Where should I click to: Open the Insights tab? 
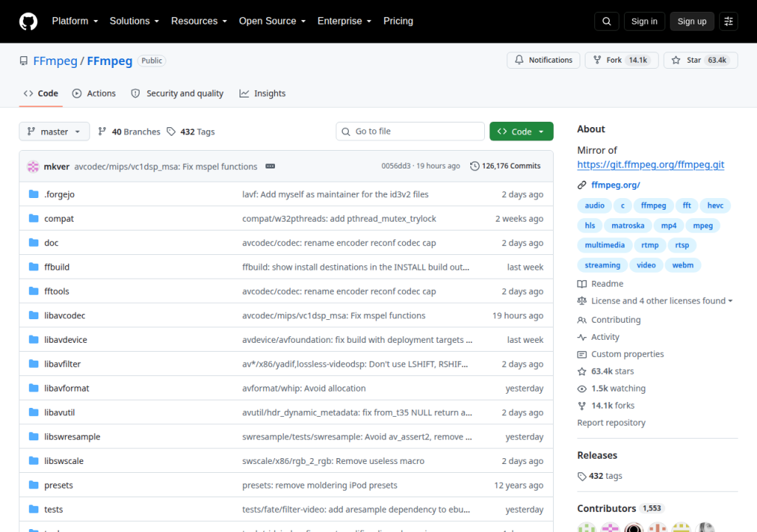pos(262,94)
